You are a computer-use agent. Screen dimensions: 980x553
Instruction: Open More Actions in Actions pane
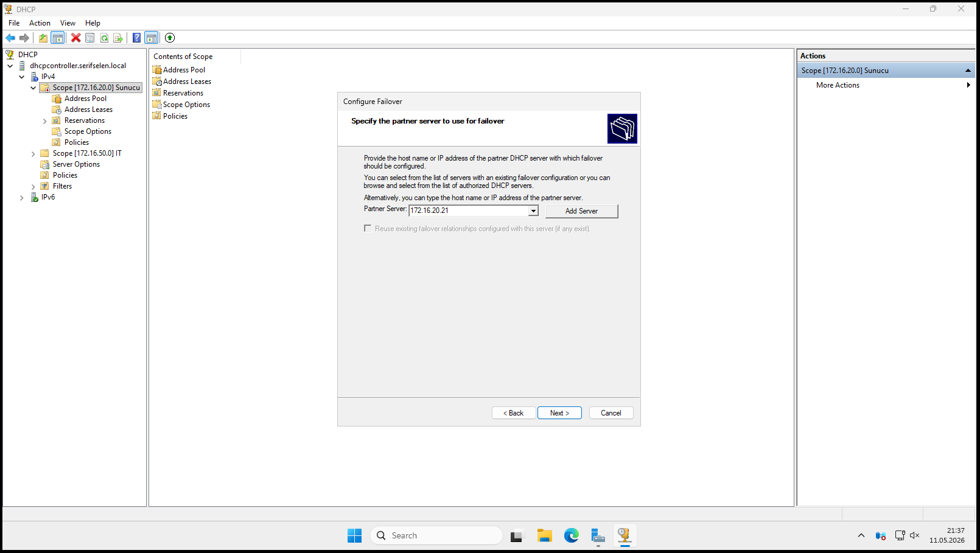coord(838,85)
